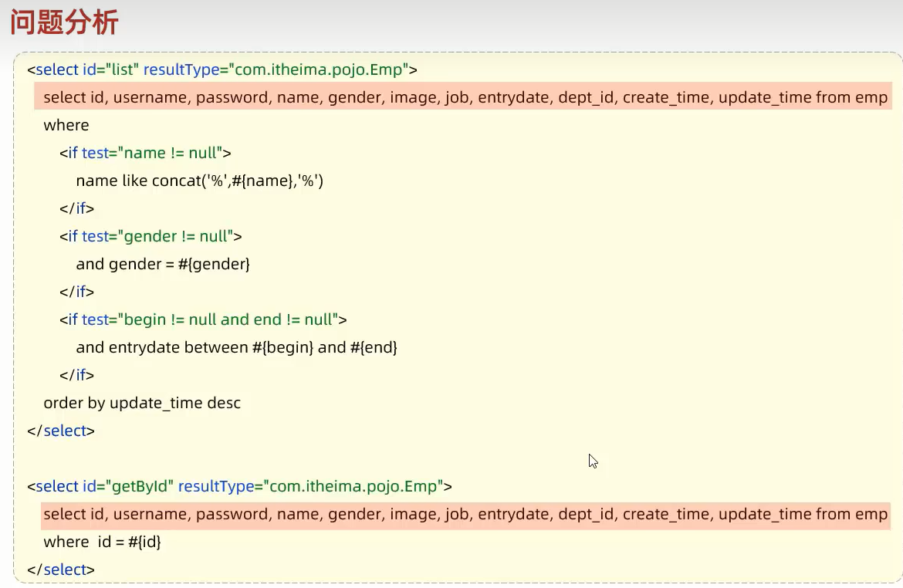
Task: Click the order by update_time desc line
Action: (142, 402)
